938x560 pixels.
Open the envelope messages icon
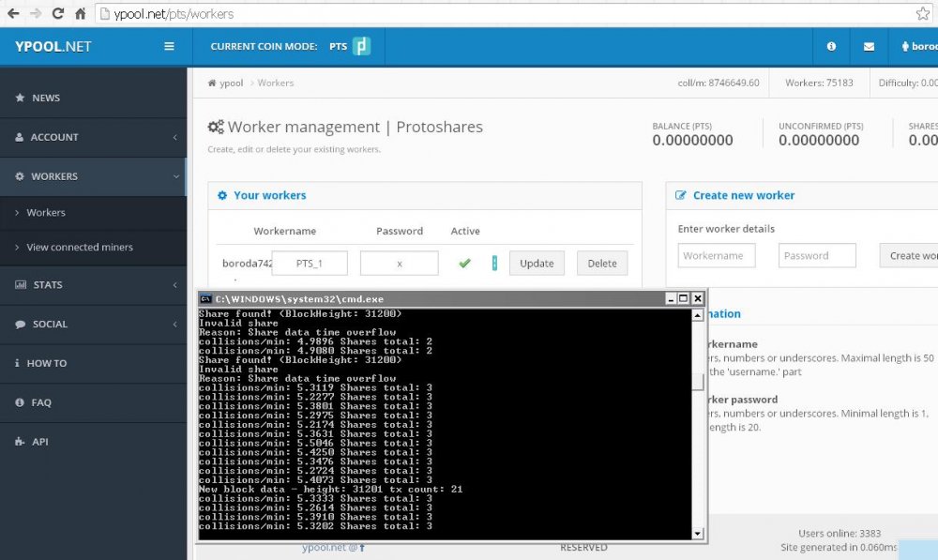[869, 46]
